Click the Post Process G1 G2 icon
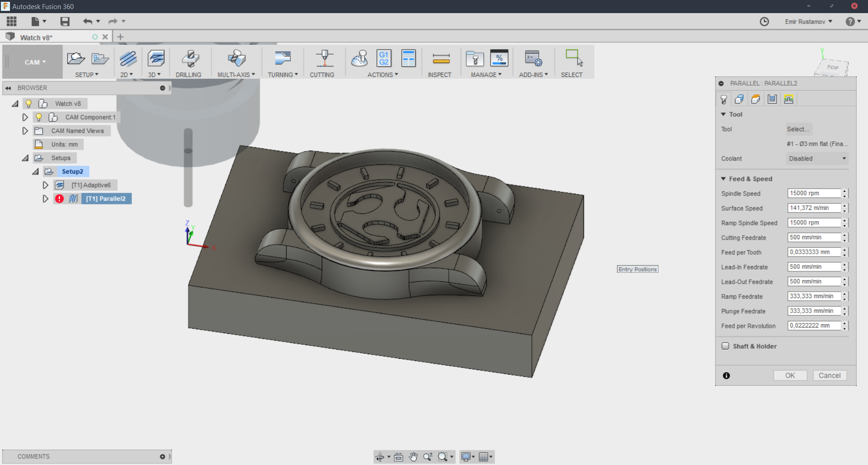868x465 pixels. [384, 59]
